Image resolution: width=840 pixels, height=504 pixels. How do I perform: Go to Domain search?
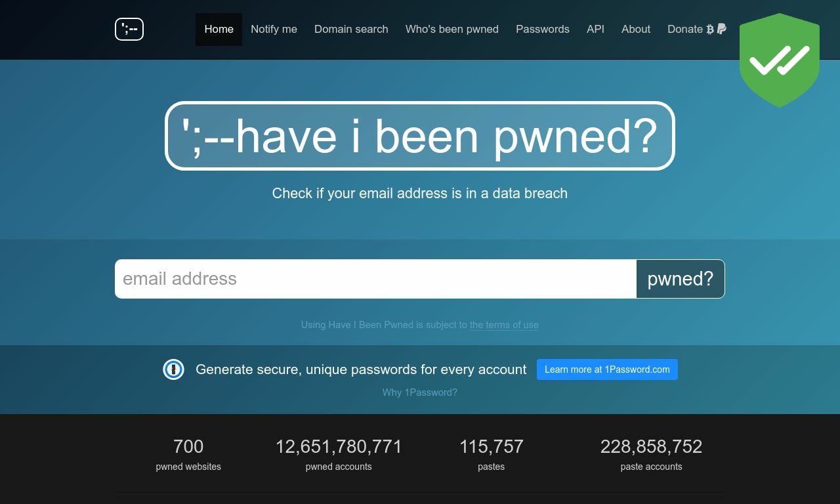[351, 30]
